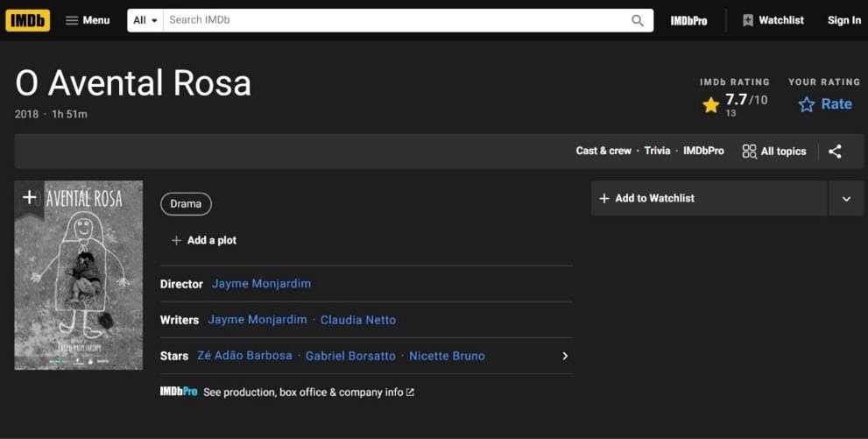868x439 pixels.
Task: Open the IMDbPro link beside Trivia
Action: (703, 151)
